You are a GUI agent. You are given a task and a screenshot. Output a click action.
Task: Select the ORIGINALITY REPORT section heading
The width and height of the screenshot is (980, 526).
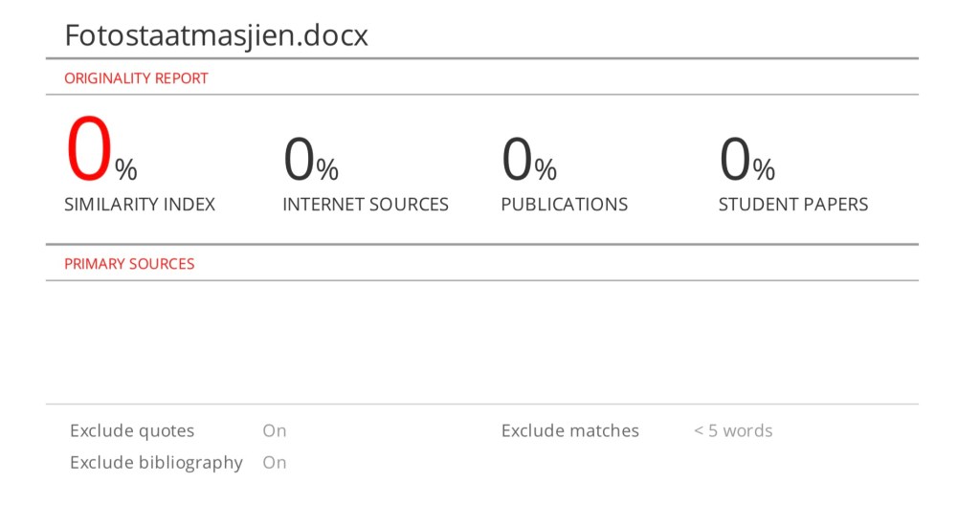coord(136,78)
